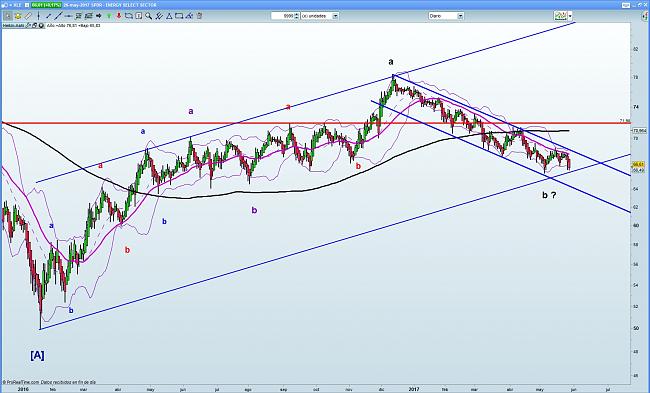Activate the magnifier zoom tool
650x393 pixels.
pos(148,16)
